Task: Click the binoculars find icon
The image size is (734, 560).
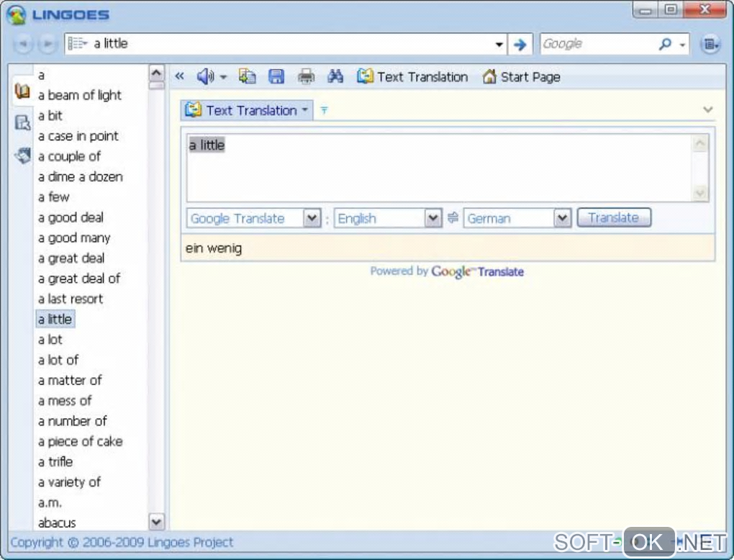Action: click(x=335, y=76)
